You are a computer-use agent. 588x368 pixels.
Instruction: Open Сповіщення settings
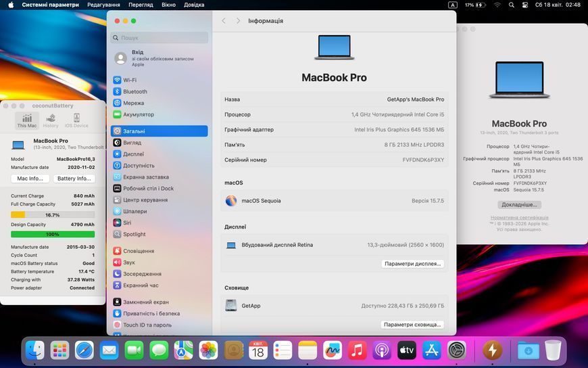click(139, 251)
